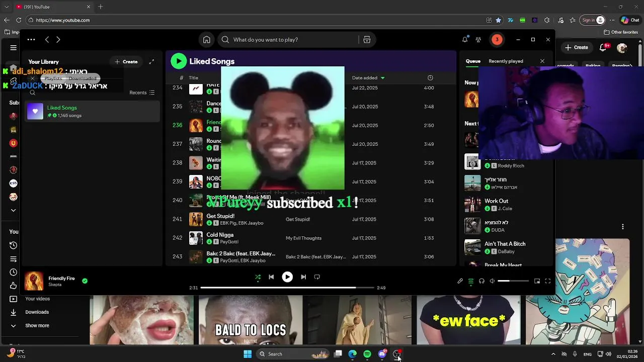Switch to the Recently played tab
The height and width of the screenshot is (362, 644).
pyautogui.click(x=506, y=61)
